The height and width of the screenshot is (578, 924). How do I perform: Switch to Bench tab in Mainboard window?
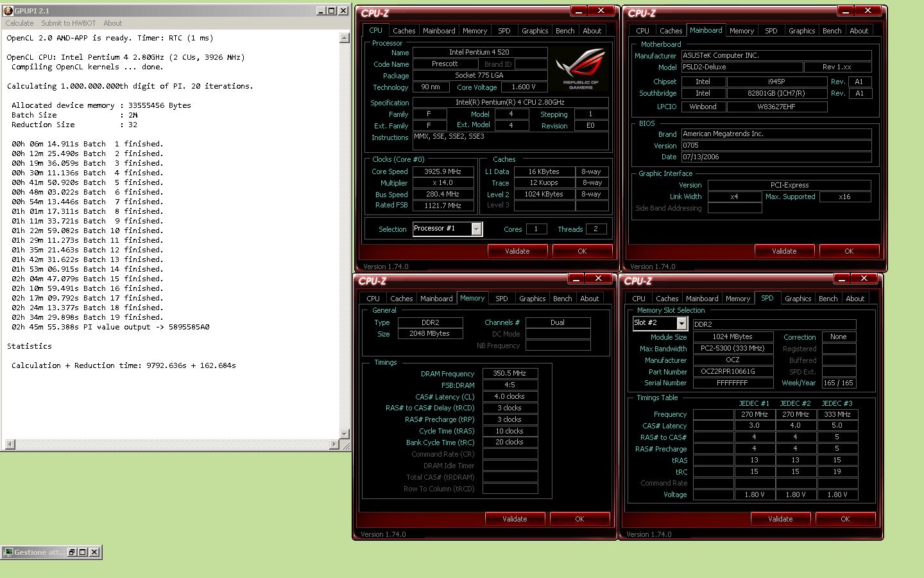[832, 31]
